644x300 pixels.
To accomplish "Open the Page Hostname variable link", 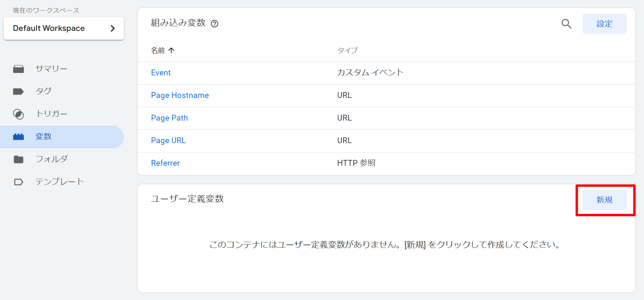I will pos(180,95).
